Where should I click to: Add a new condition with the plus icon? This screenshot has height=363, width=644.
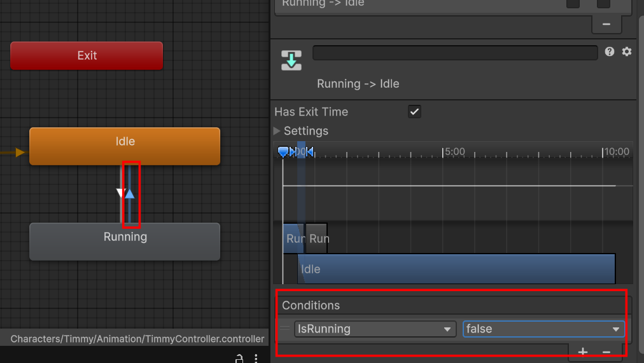583,352
